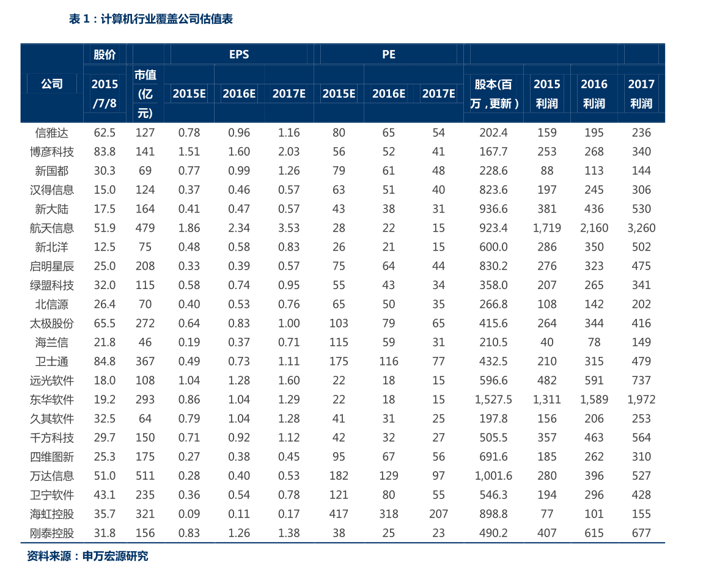This screenshot has height=575, width=728.
Task: Click the 2017 利润 column header
Action: pos(641,93)
